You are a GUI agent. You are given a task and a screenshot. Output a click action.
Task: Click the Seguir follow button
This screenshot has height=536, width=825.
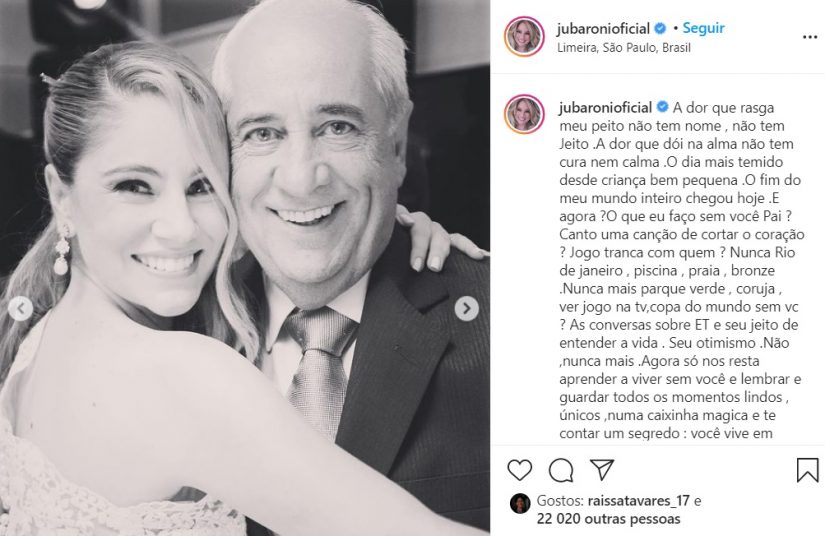703,28
